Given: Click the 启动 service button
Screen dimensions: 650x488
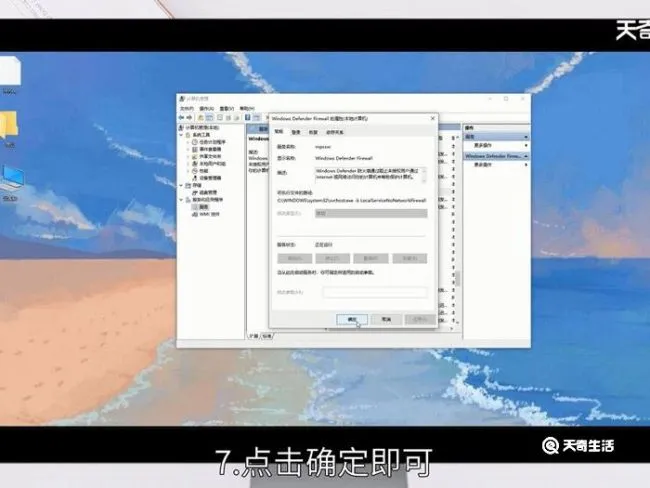Looking at the screenshot, I should pos(294,258).
